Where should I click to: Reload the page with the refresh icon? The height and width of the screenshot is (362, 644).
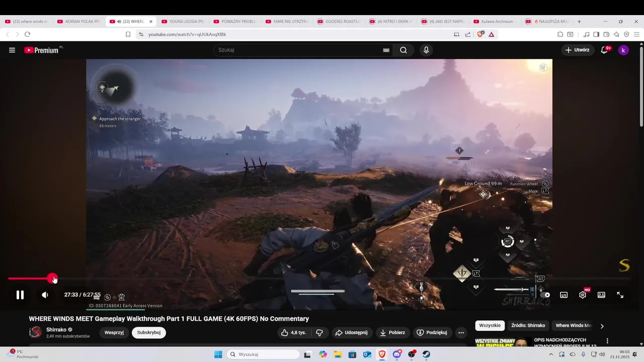coord(27,34)
